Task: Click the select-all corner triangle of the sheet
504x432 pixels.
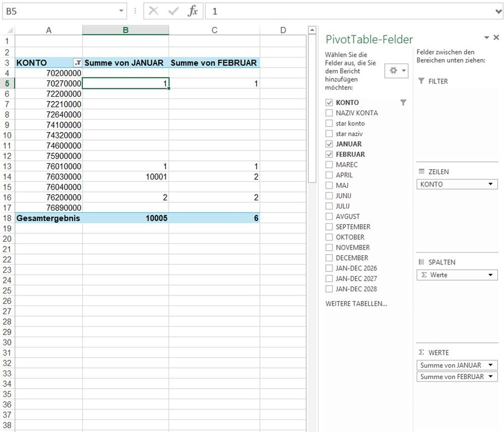Action: pyautogui.click(x=10, y=30)
